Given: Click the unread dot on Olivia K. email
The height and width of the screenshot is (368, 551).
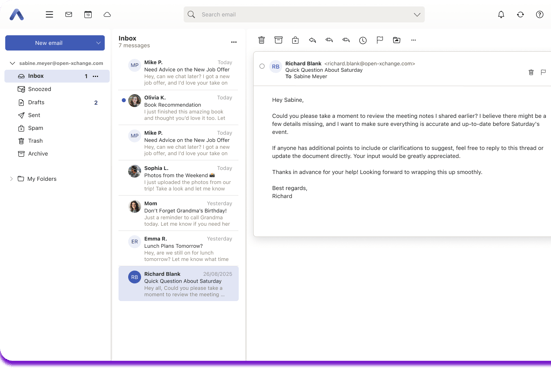Looking at the screenshot, I should [124, 100].
